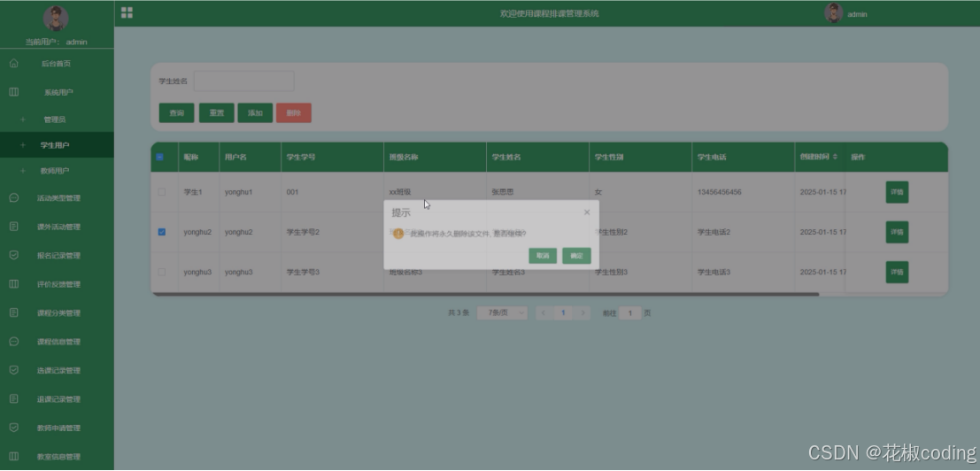Click the table horizontal scrollbar
980x471 pixels.
click(x=485, y=294)
